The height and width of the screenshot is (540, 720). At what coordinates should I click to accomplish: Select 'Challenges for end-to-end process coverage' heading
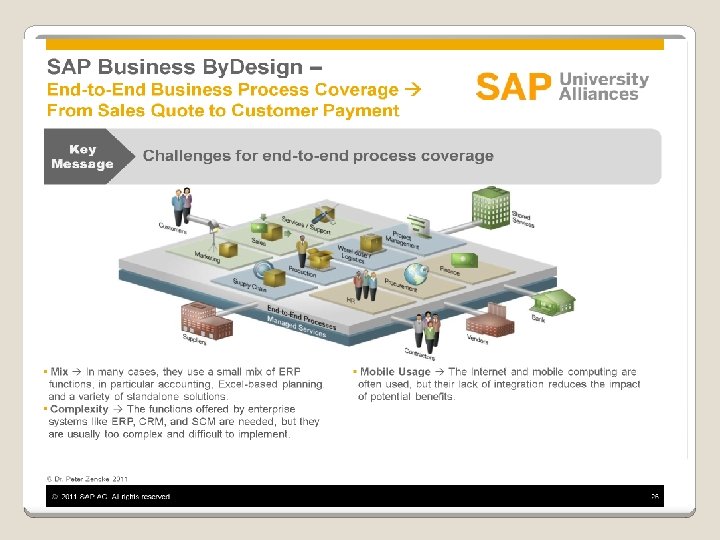point(318,156)
